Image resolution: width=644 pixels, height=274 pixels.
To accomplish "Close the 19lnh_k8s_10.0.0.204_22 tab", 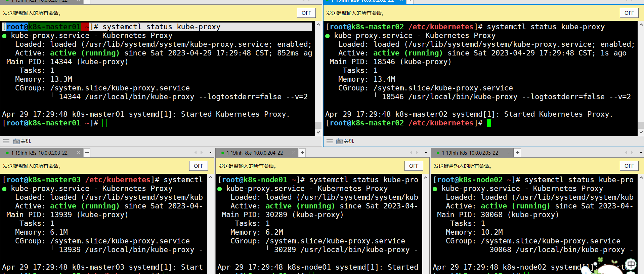I will click(294, 153).
